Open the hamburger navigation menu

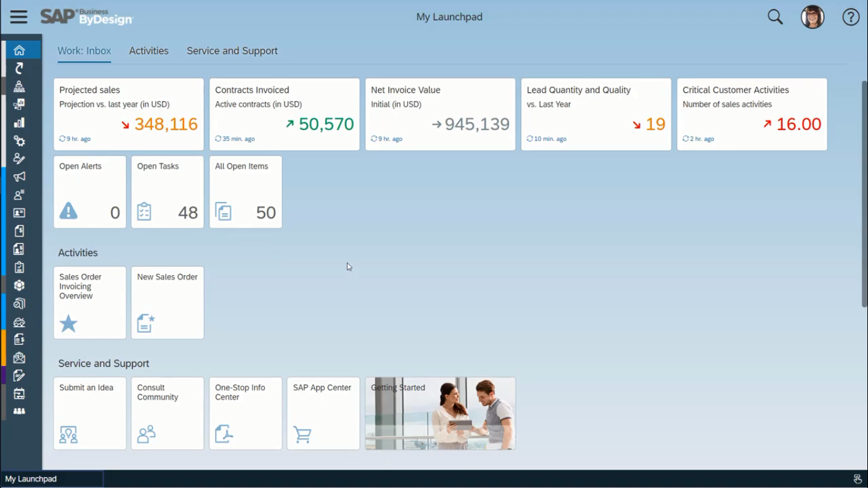coord(18,17)
